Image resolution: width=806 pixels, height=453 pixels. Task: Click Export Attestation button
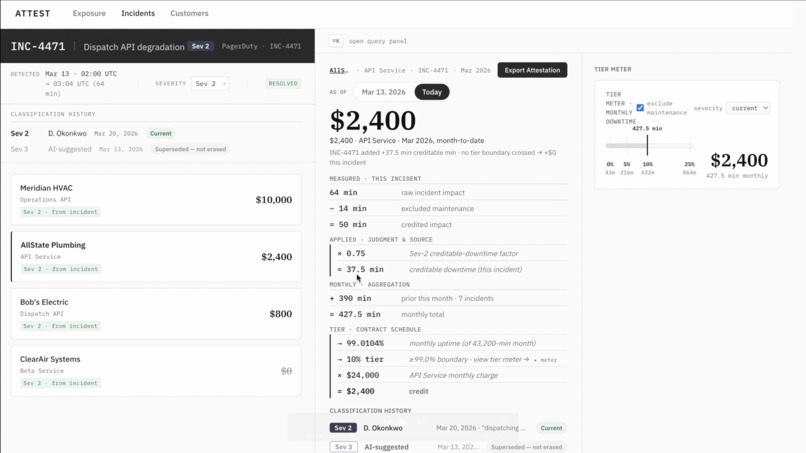click(532, 70)
